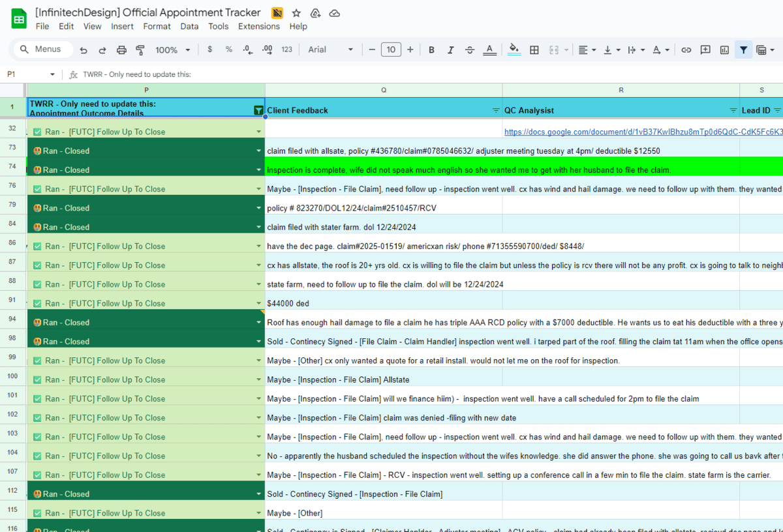
Task: Print the spreadsheet
Action: tap(121, 50)
